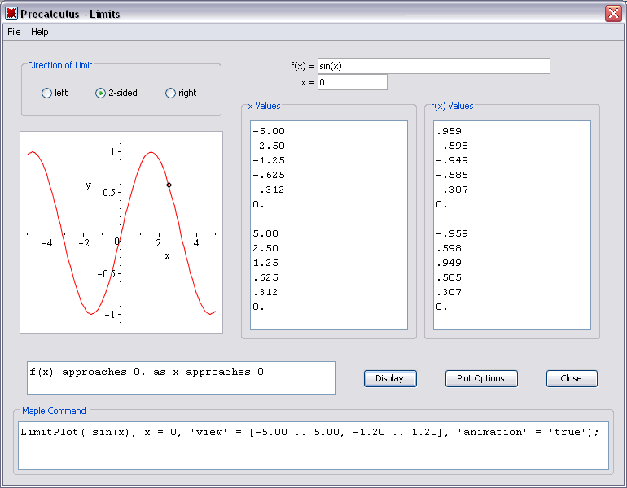Open Plot Options
The width and height of the screenshot is (627, 488).
click(481, 378)
